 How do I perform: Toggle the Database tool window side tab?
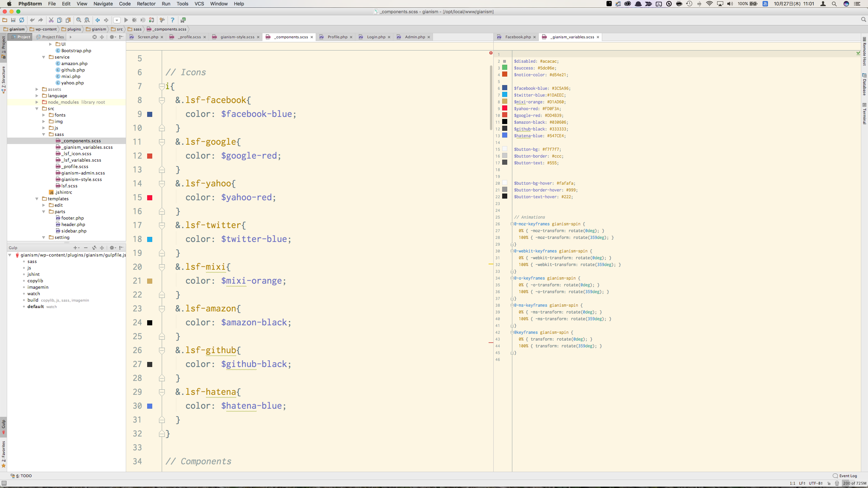tap(865, 85)
